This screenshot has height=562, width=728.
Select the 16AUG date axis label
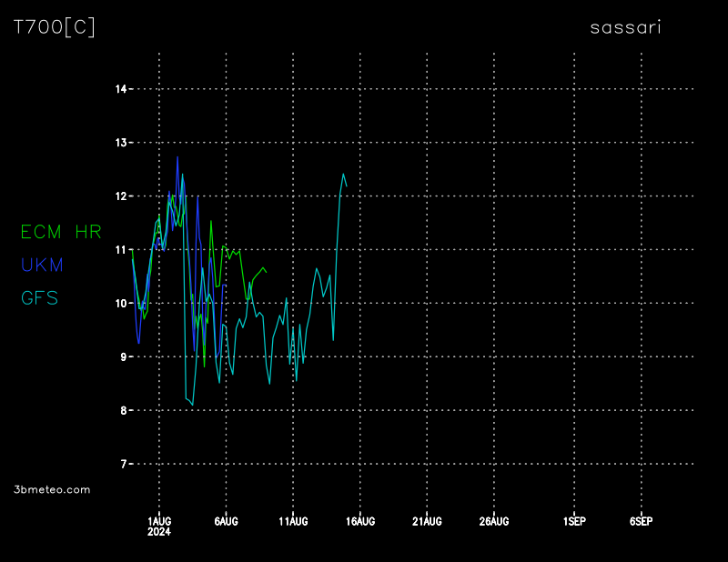(360, 521)
